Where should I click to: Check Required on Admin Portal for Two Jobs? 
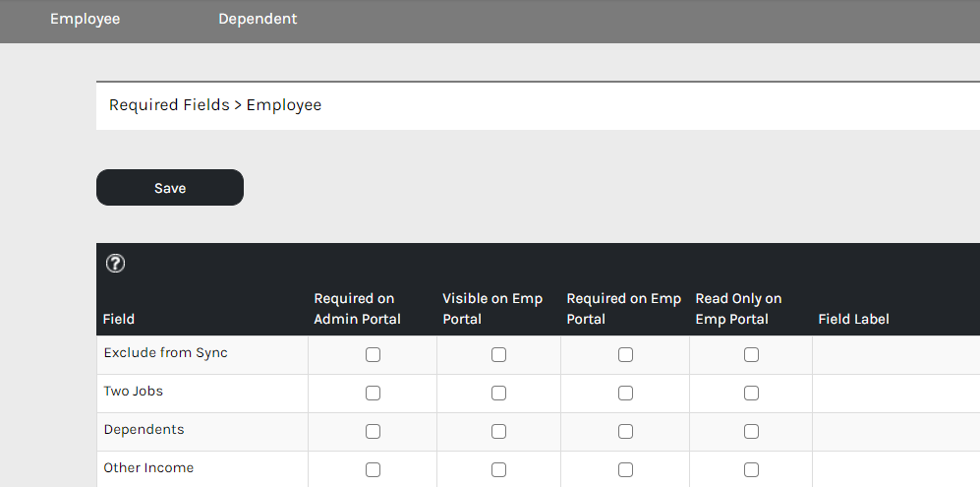click(x=373, y=394)
